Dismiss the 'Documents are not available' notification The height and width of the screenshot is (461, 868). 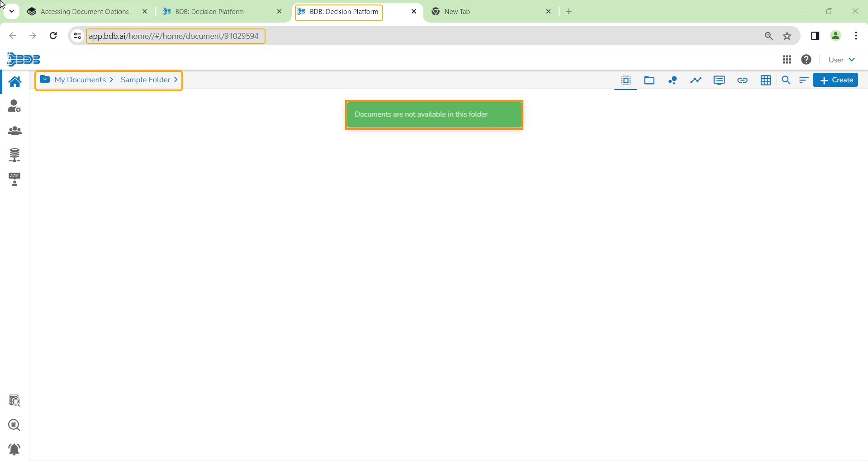[434, 115]
